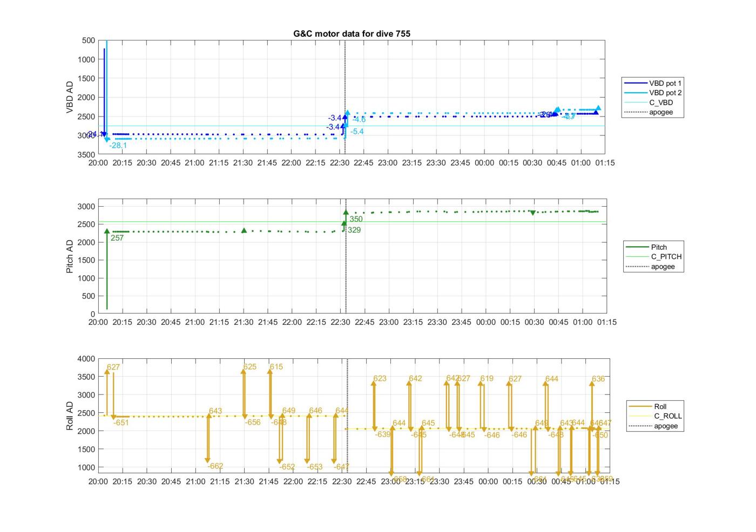
Task: Click 'apogee' in the VBD plot legend
Action: click(x=652, y=112)
